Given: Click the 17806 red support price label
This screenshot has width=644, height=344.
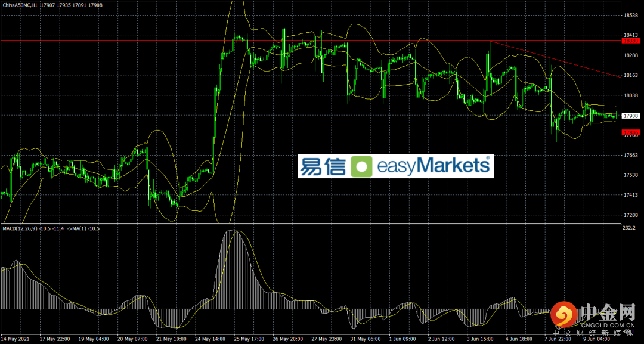Looking at the screenshot, I should click(630, 132).
